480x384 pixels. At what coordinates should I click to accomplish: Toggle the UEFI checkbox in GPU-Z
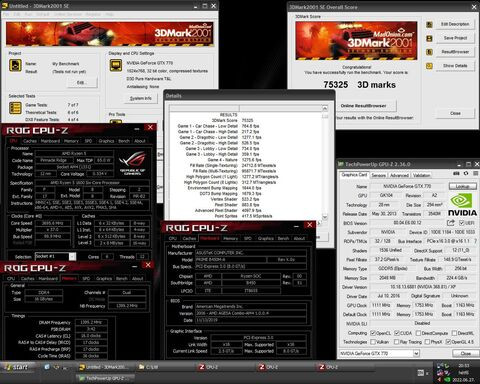click(x=462, y=223)
